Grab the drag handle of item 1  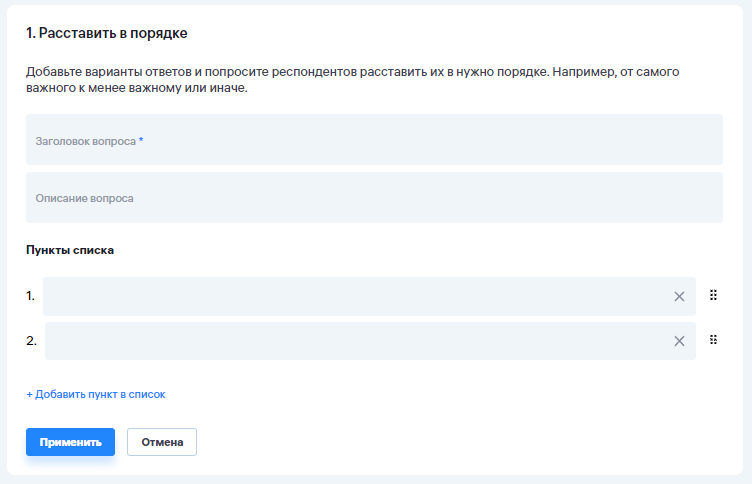[714, 295]
